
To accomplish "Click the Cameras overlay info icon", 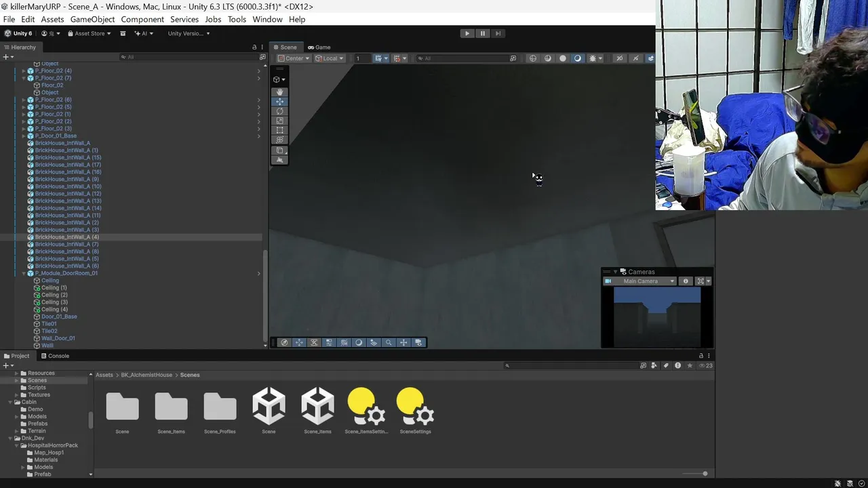I will 686,281.
